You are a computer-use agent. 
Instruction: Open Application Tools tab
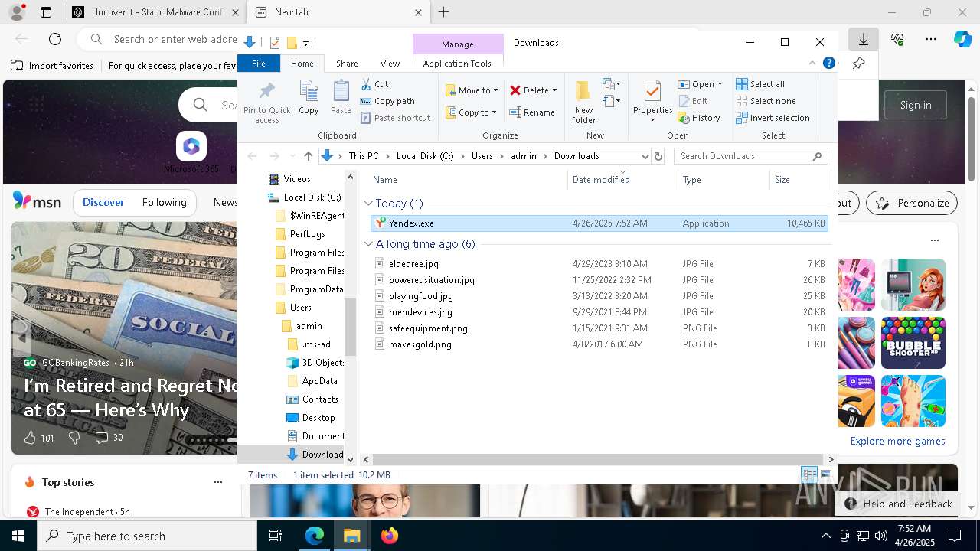[457, 64]
